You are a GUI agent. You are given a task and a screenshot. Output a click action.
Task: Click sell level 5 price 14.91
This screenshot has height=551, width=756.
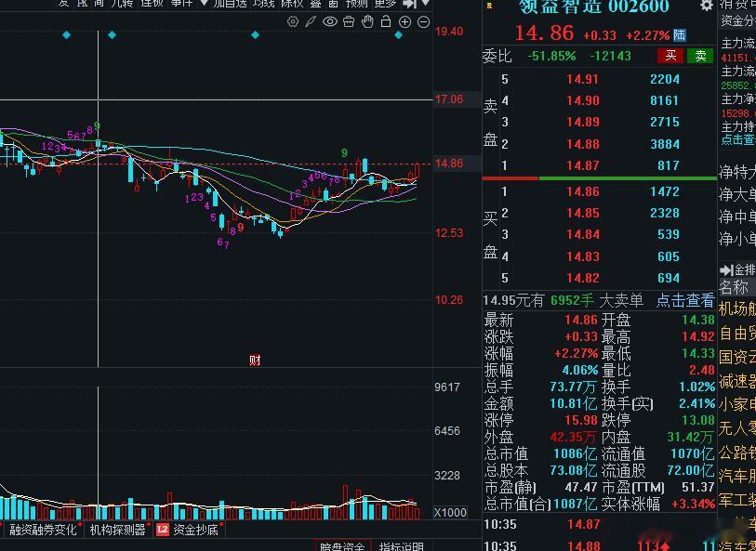583,80
